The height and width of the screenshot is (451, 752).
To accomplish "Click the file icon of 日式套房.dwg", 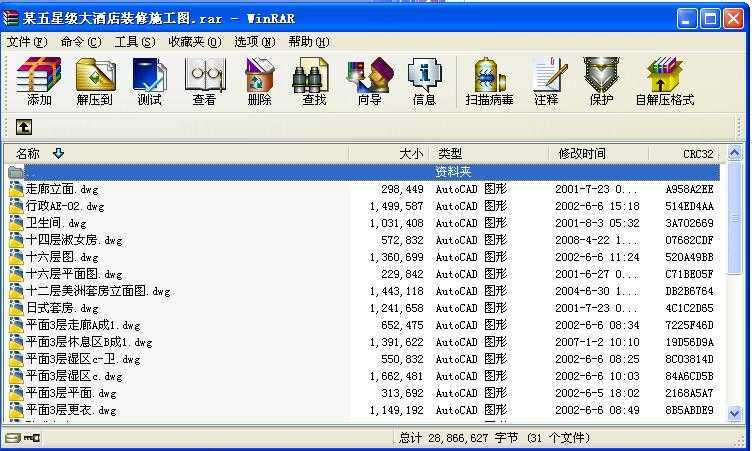I will 16,308.
